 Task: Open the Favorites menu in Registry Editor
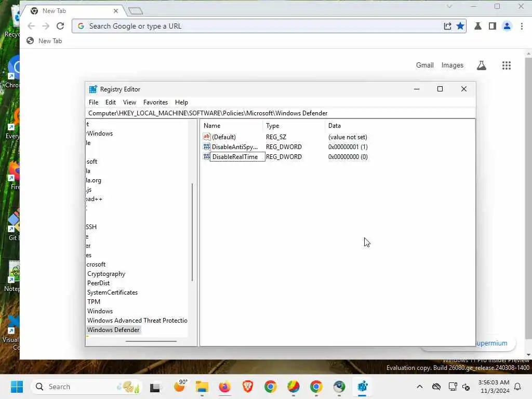click(155, 102)
